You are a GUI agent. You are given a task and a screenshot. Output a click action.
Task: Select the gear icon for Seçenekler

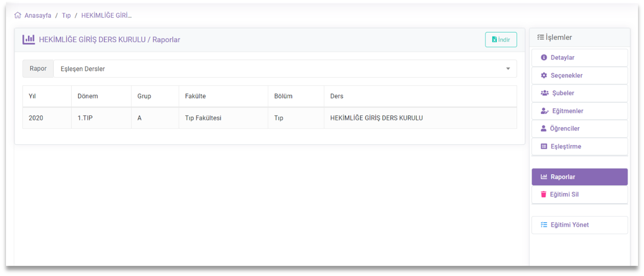pyautogui.click(x=543, y=75)
